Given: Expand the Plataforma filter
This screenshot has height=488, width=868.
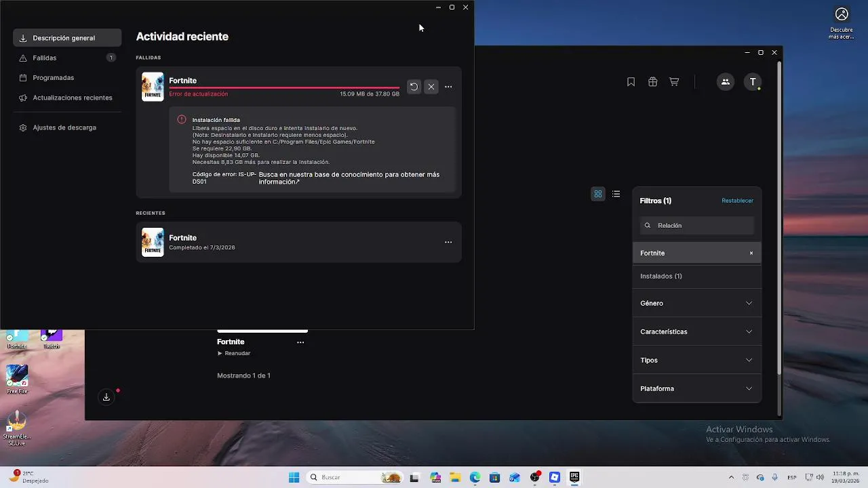Looking at the screenshot, I should click(697, 388).
